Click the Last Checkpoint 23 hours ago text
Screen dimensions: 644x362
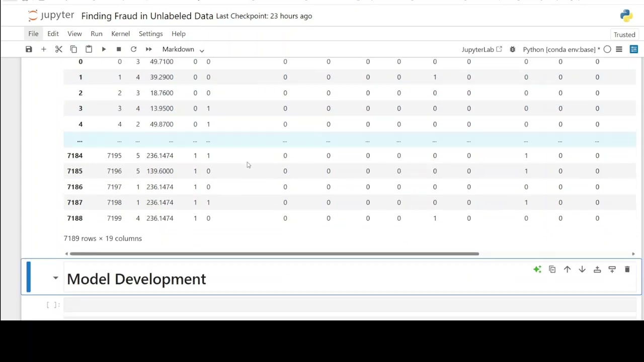[264, 16]
